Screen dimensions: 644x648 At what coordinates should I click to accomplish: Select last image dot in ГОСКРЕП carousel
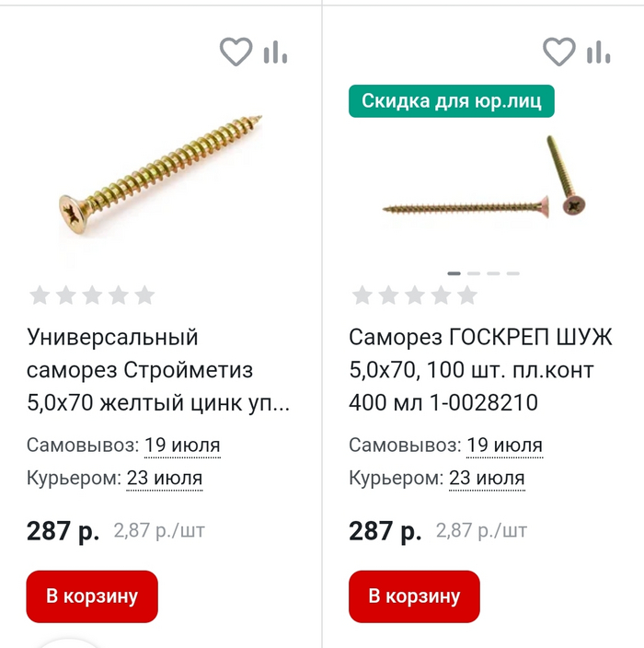click(513, 273)
